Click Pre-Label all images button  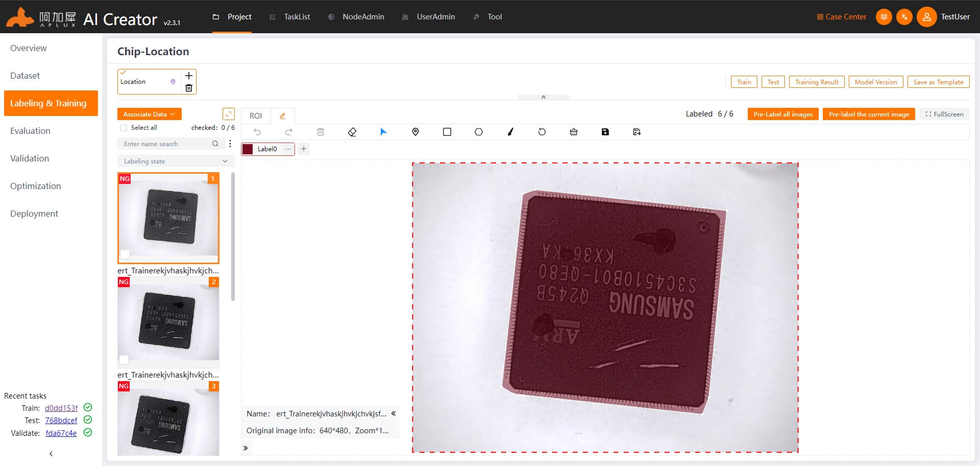coord(783,114)
